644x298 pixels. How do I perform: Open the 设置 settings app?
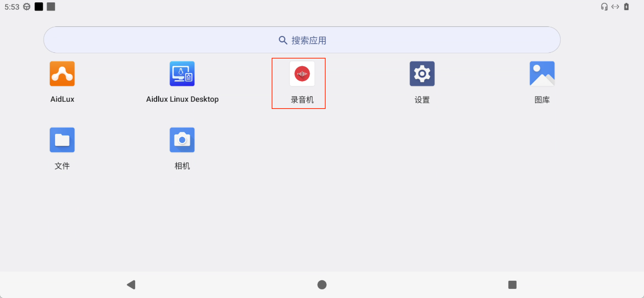click(422, 74)
